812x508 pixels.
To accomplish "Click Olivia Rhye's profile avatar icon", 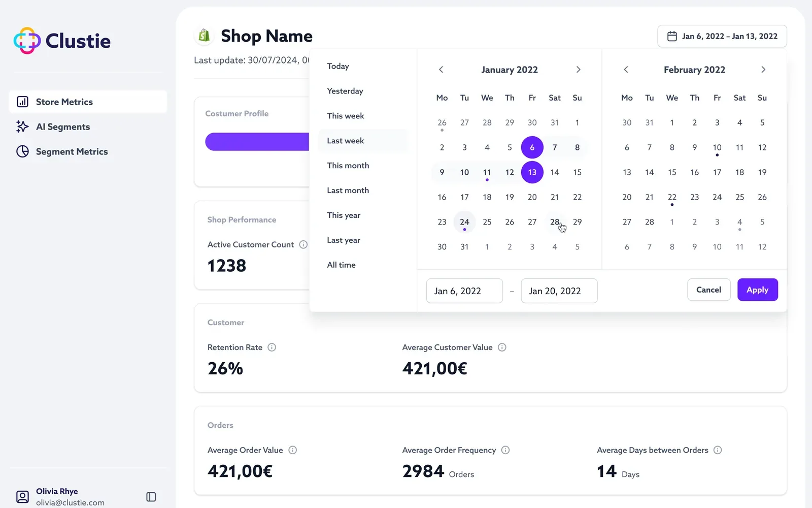I will click(22, 497).
